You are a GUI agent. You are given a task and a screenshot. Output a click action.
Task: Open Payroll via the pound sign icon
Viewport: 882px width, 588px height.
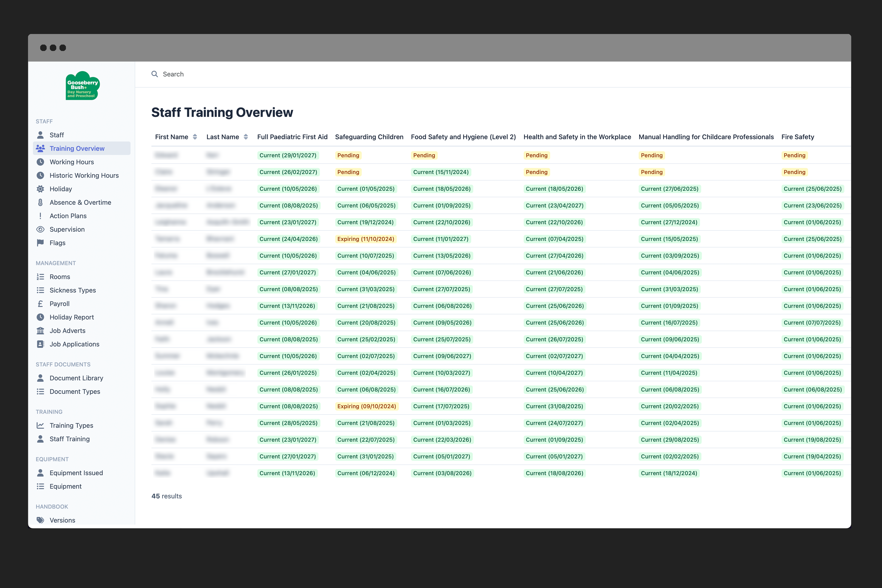(40, 303)
